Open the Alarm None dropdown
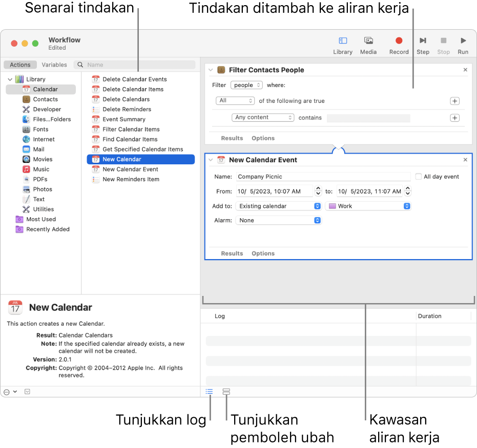Screen dimensions: 477x448 coord(279,220)
